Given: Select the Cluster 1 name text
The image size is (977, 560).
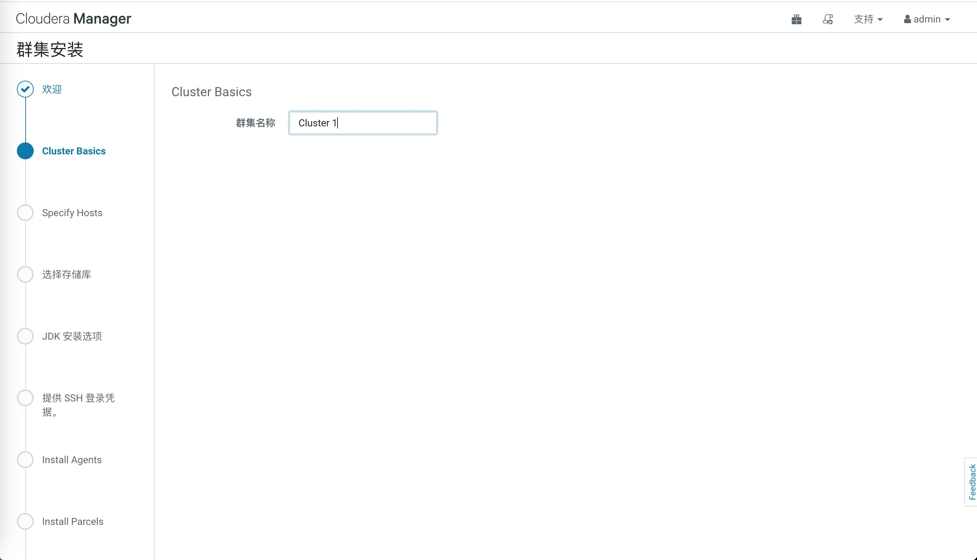Looking at the screenshot, I should (317, 123).
